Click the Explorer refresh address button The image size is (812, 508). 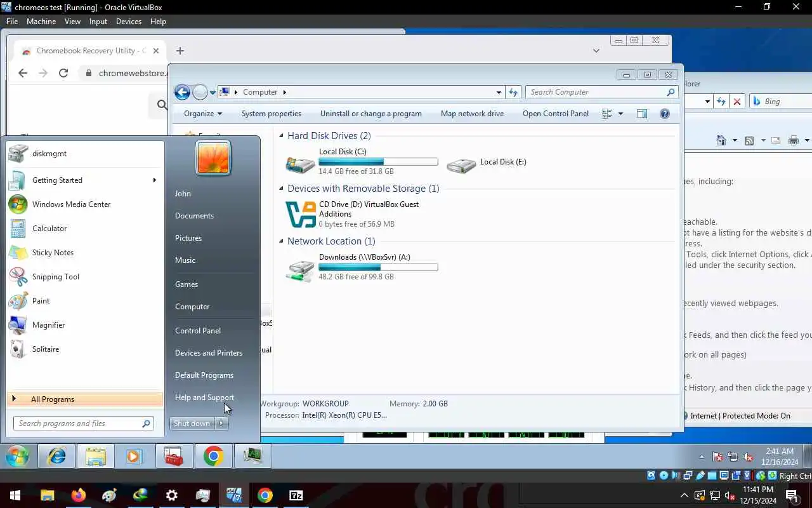[513, 92]
